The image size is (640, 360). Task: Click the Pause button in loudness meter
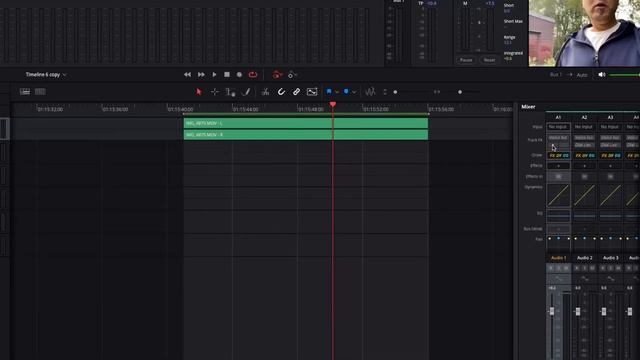(466, 60)
